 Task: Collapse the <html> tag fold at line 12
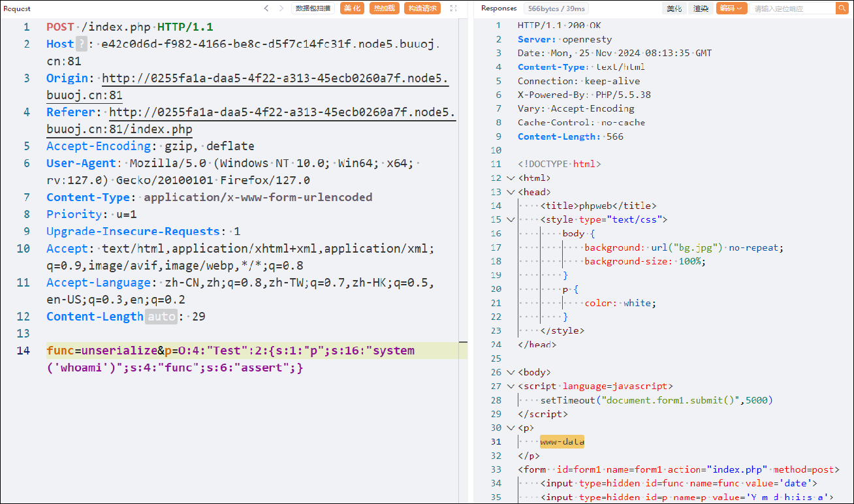point(511,178)
